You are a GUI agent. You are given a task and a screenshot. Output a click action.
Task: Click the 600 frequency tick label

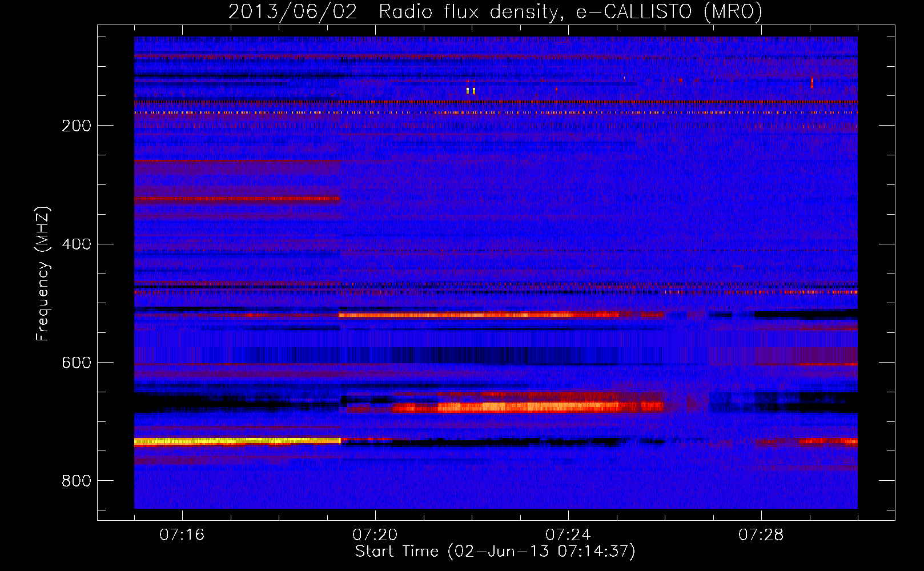pyautogui.click(x=77, y=363)
